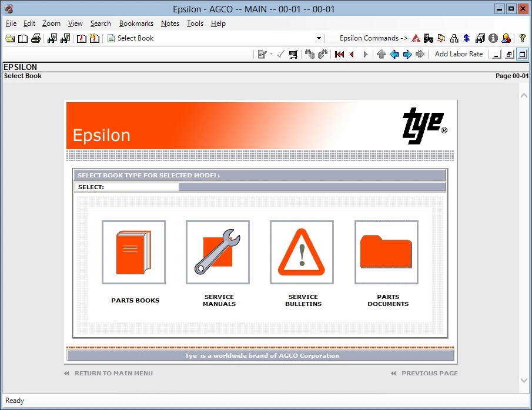Click the binoculars icon marked with # symbol
532x410 pixels.
click(52, 38)
